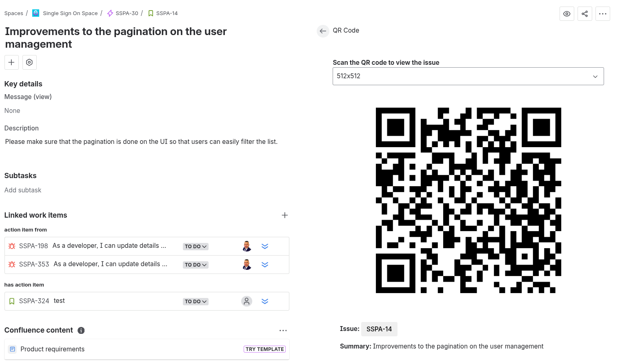This screenshot has height=364, width=622.
Task: Click the QR code image
Action: point(469,200)
